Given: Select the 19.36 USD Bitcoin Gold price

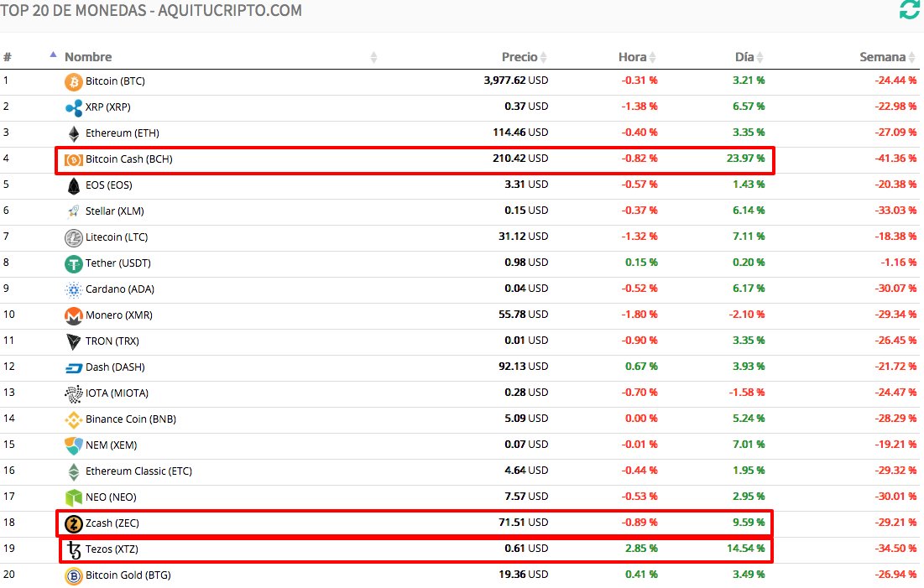Looking at the screenshot, I should point(524,575).
